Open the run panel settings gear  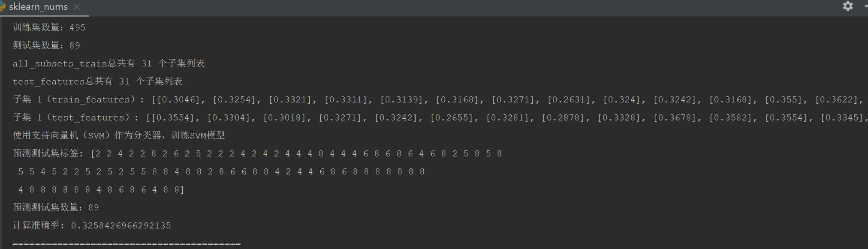pos(848,6)
